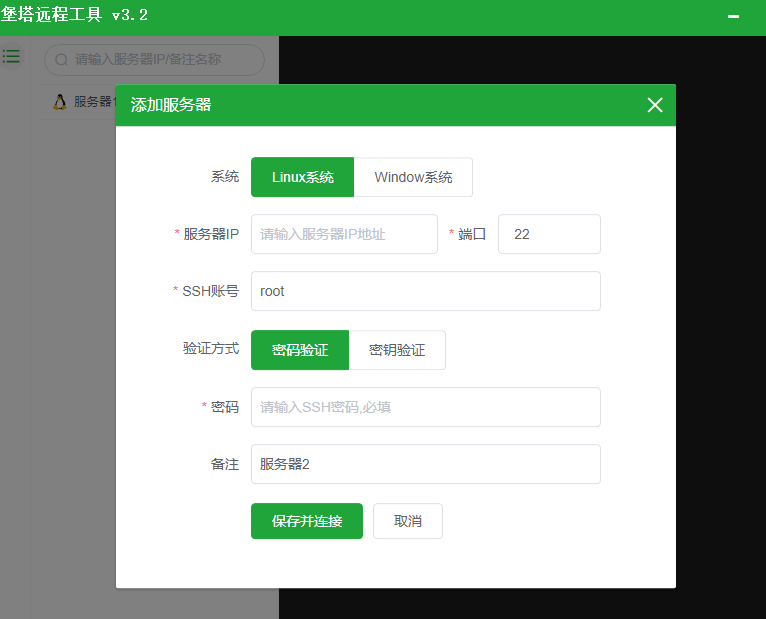Click the green list menu icon

11,56
